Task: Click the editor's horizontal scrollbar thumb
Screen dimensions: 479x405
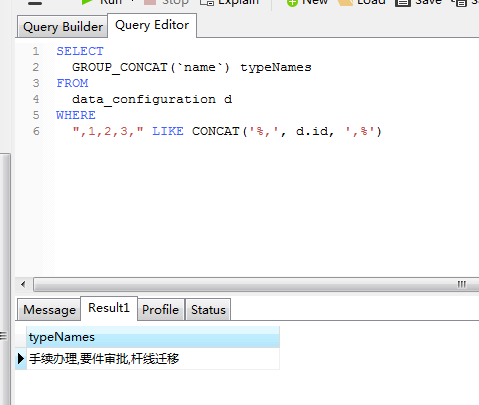Action: pyautogui.click(x=256, y=285)
